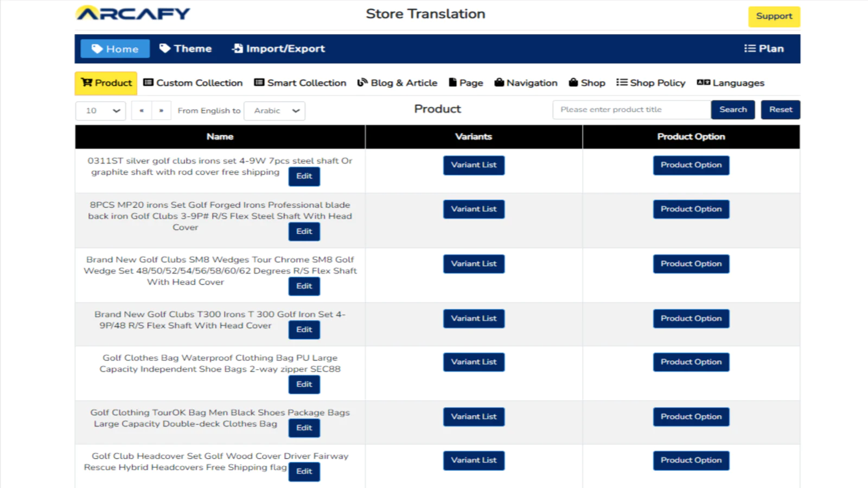Click the 'From English to' label
Screen dimensions: 868x488
click(209, 111)
